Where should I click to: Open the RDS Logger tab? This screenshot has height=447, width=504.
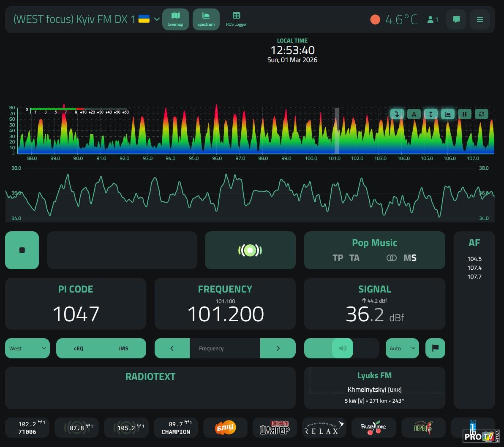(x=236, y=19)
